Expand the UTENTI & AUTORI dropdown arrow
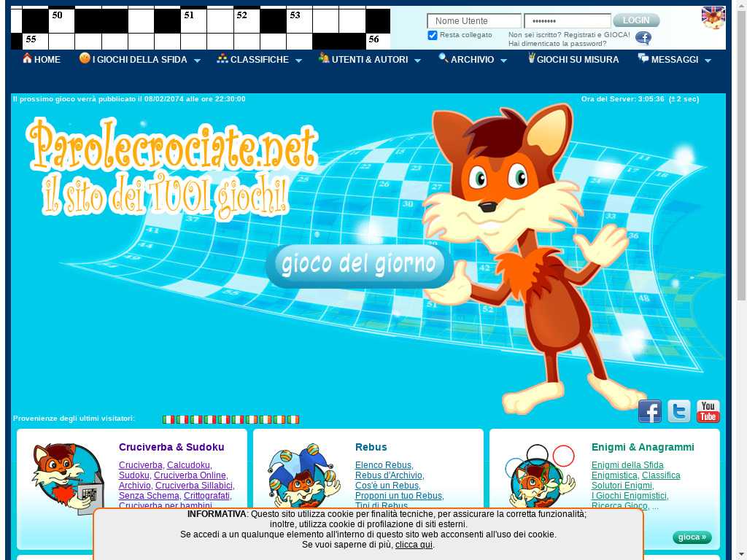The height and width of the screenshot is (560, 747). click(418, 61)
